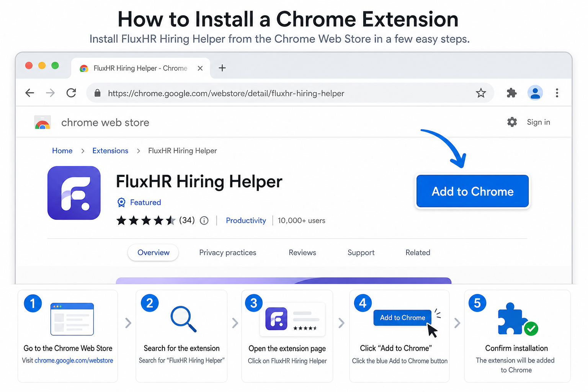Click the "chrome web store" header text
This screenshot has width=588, height=392.
click(105, 122)
